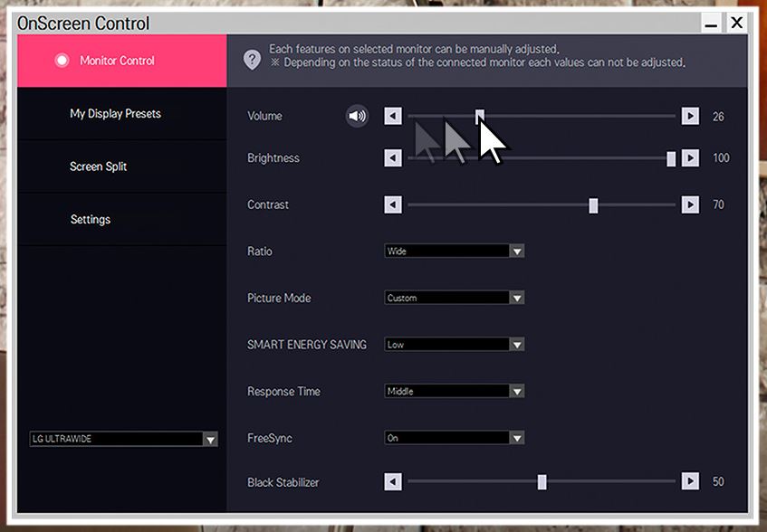Increase Contrast with right arrow
Viewport: 767px width, 532px height.
point(690,204)
